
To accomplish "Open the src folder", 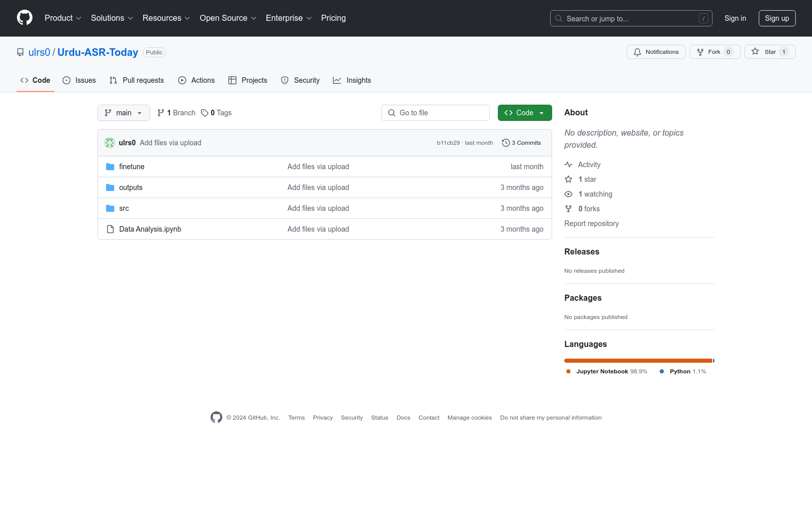I will pyautogui.click(x=124, y=208).
